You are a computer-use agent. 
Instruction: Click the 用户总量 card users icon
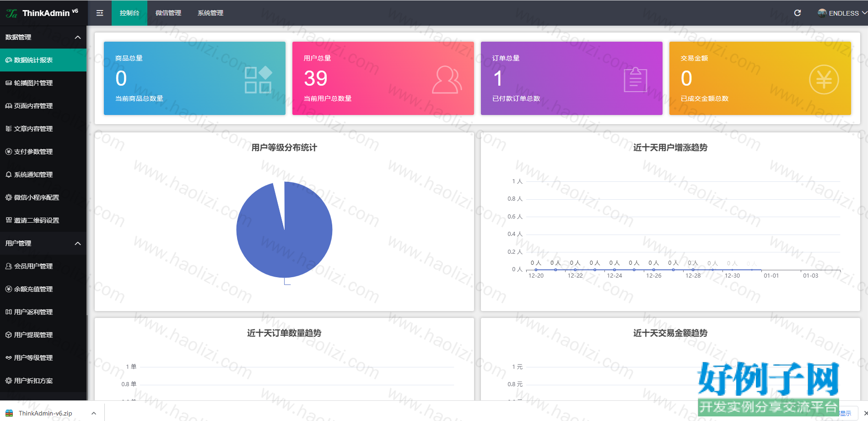[447, 80]
